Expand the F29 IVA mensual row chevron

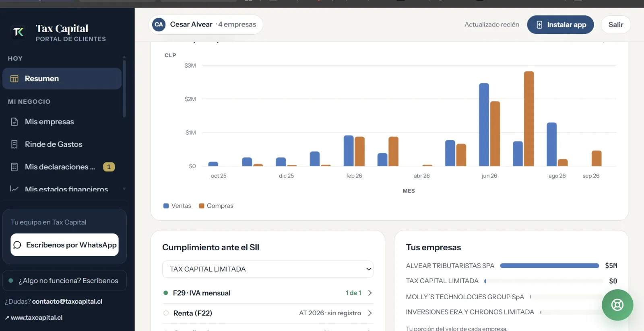pos(370,293)
